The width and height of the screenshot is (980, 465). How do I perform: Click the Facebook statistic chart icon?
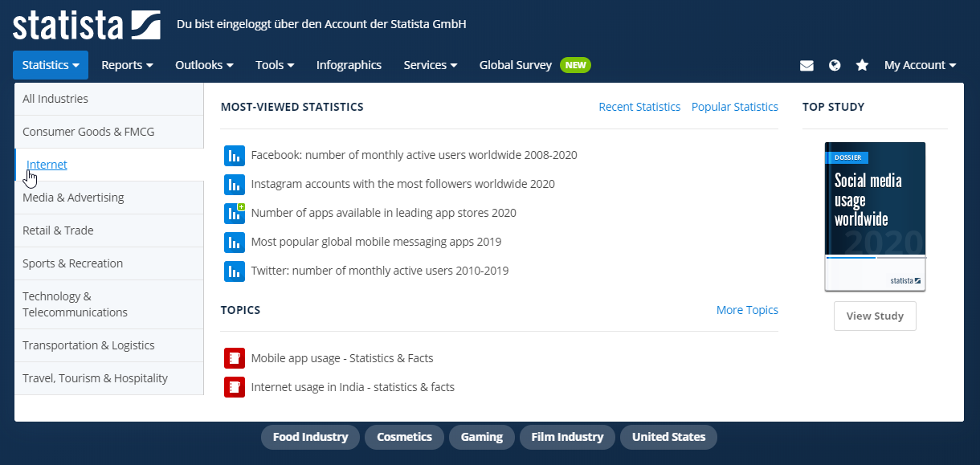(x=234, y=156)
